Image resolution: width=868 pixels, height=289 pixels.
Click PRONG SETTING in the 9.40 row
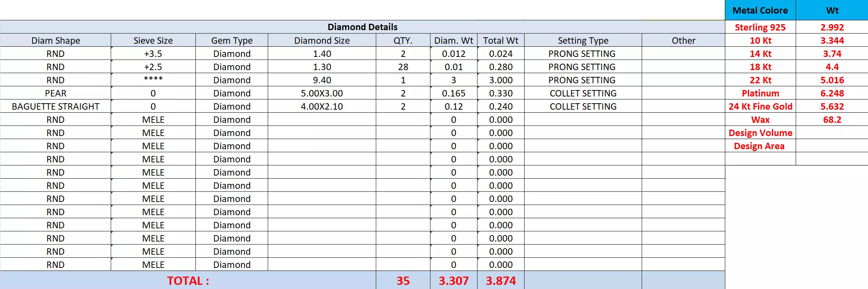583,80
